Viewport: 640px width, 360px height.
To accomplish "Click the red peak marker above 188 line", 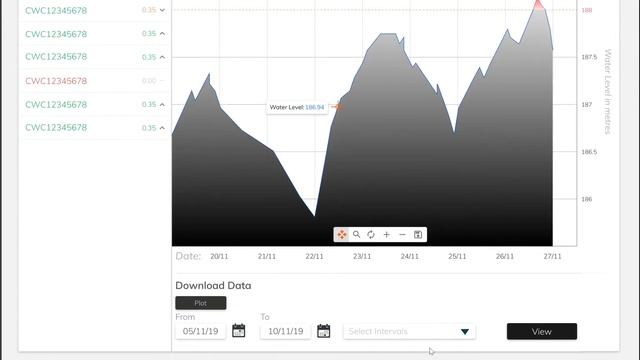I will 538,4.
